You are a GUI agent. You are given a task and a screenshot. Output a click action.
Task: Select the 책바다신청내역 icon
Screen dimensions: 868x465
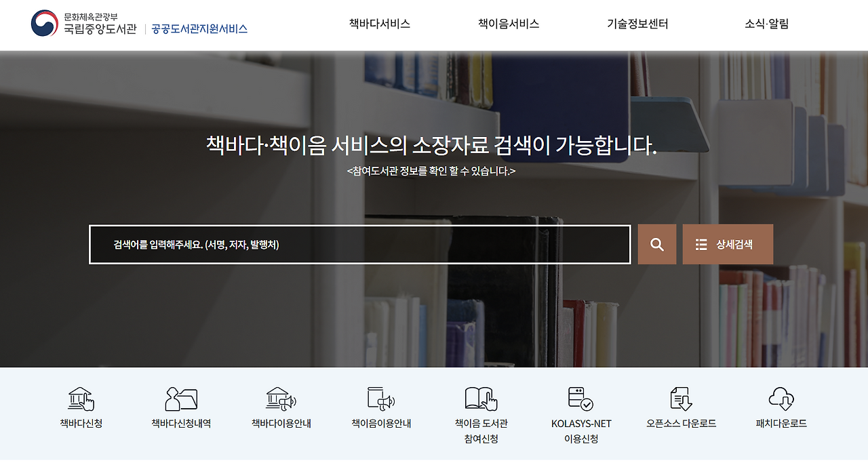pos(179,399)
